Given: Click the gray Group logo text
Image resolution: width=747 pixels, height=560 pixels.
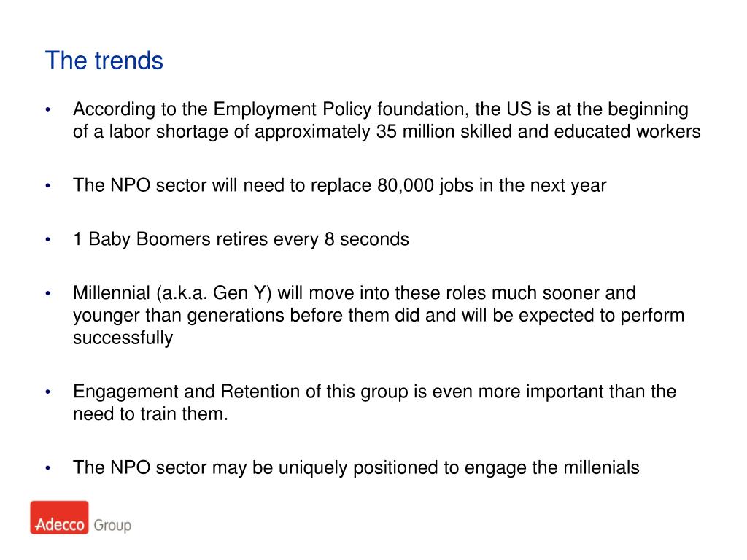Looking at the screenshot, I should coord(112,525).
